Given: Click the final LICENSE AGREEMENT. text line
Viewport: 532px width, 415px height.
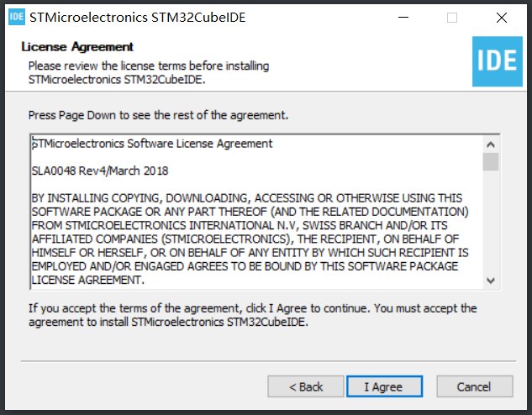Looking at the screenshot, I should tap(88, 280).
